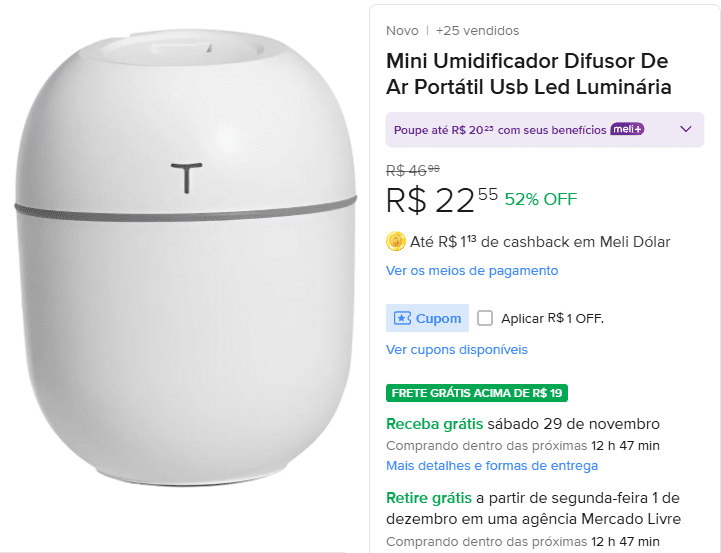This screenshot has width=721, height=553.
Task: Click the product title Mini Umidificador Difusor
Action: (x=529, y=74)
